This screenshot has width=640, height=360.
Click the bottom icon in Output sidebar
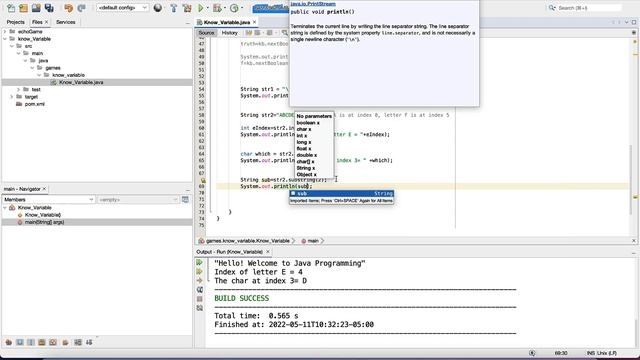[x=200, y=308]
